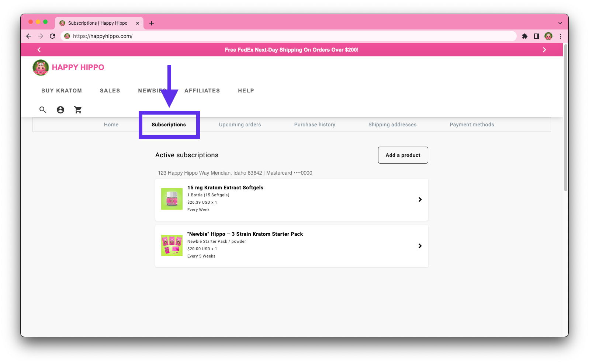
Task: Click the browser back arrow
Action: pos(29,36)
